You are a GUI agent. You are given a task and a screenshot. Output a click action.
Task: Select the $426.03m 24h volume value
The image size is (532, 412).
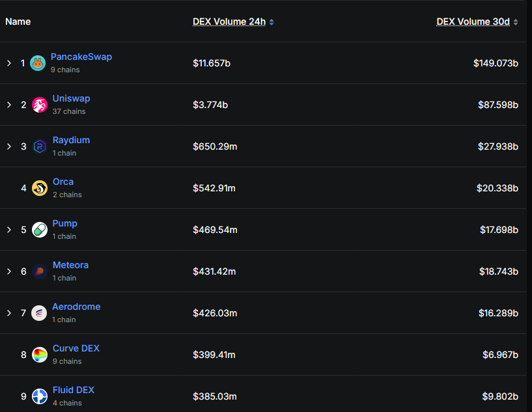[215, 313]
